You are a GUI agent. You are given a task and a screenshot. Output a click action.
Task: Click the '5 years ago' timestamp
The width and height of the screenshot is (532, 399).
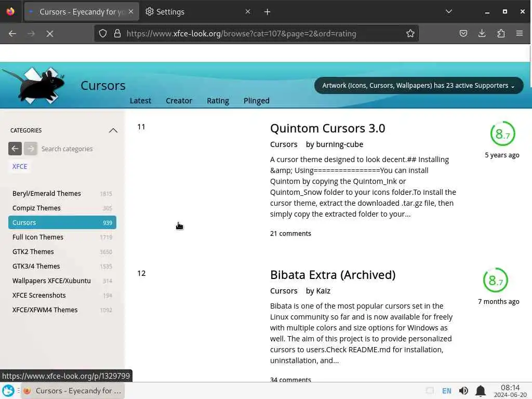tap(502, 155)
